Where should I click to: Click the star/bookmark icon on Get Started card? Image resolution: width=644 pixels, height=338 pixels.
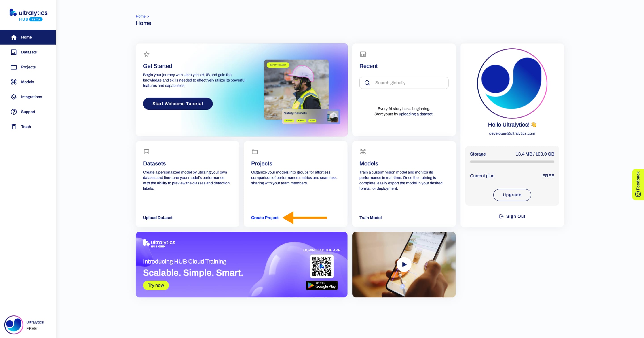[146, 54]
